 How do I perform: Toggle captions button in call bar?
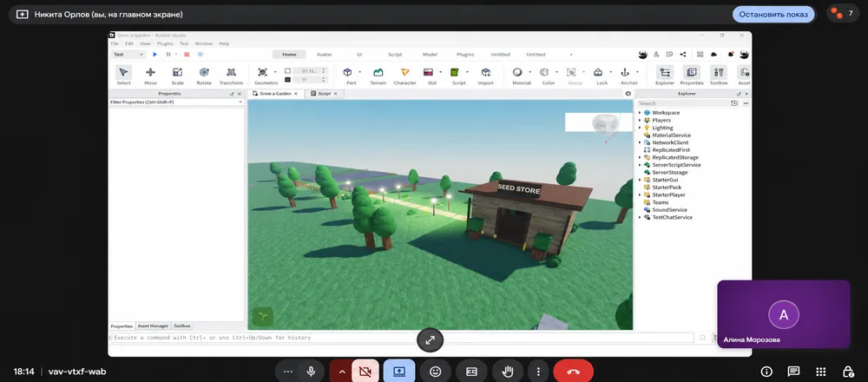471,372
